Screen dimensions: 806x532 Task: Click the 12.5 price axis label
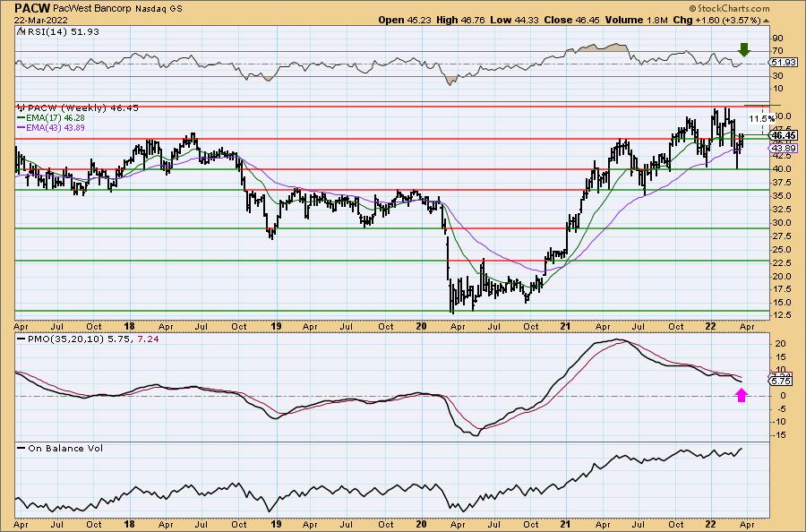pos(782,315)
